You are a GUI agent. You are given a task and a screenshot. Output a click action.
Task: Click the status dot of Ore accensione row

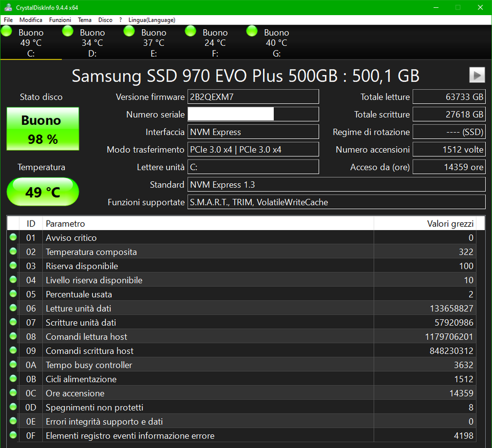[x=13, y=393]
